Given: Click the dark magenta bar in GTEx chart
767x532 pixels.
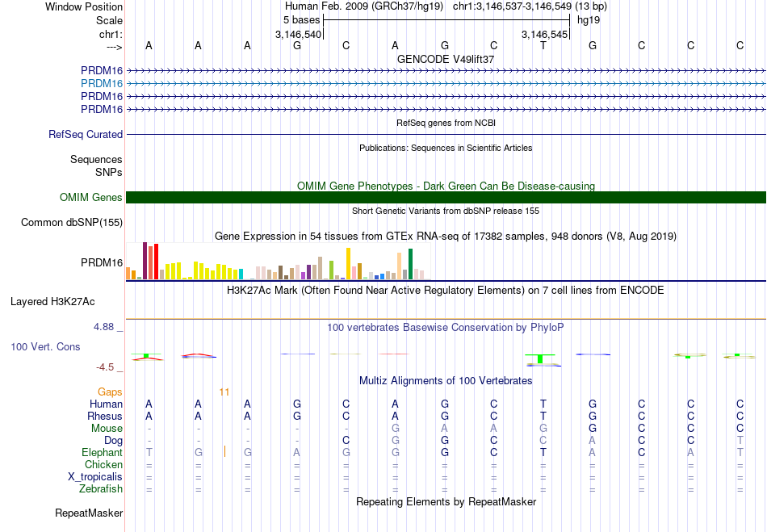Looking at the screenshot, I should tap(145, 261).
